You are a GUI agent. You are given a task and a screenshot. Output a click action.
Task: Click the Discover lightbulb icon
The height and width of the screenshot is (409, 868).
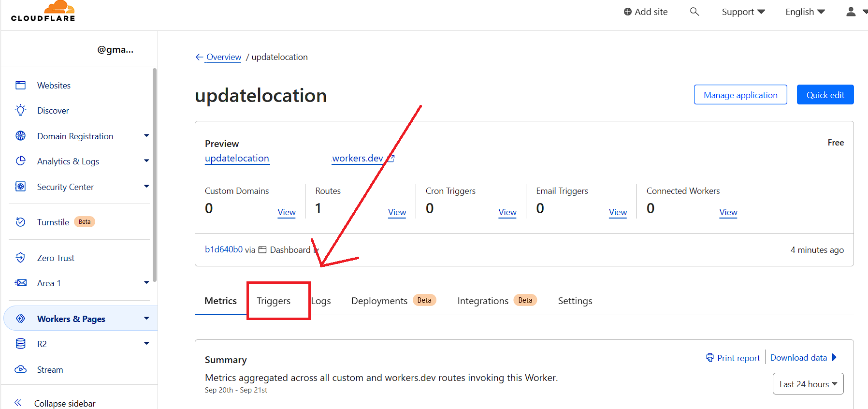(20, 110)
